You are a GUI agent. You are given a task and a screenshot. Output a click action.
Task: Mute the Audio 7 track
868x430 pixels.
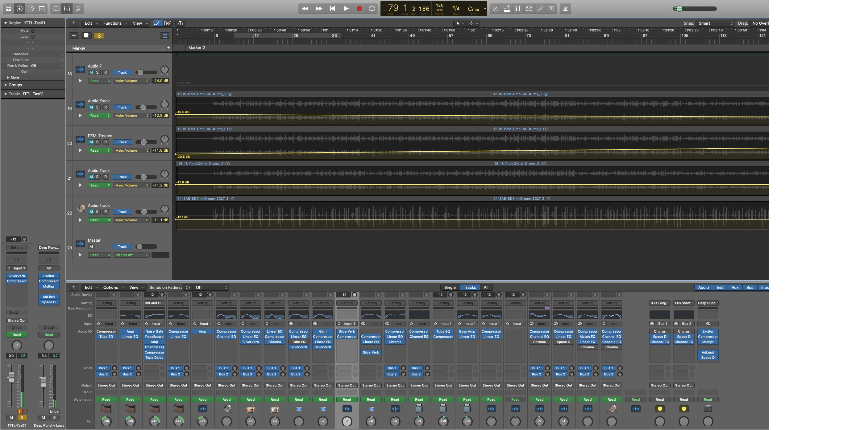point(91,72)
